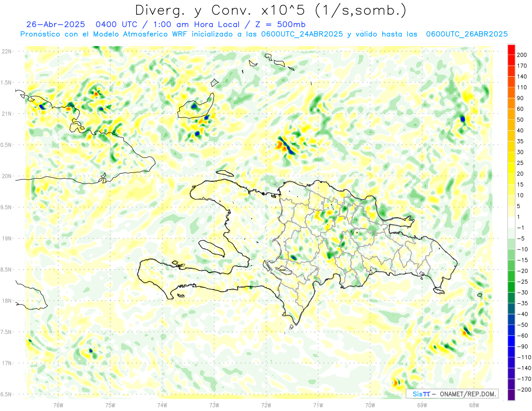Click the '21N' latitude label

[7, 114]
